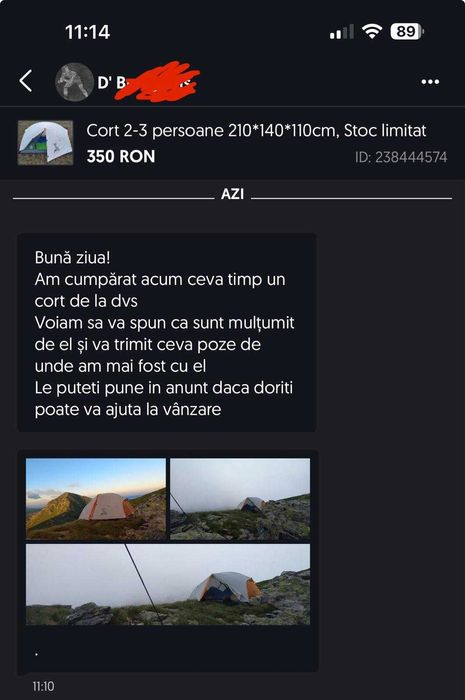Open the sunset tent photo with mountain peak
Image resolution: width=465 pixels, height=700 pixels.
(96, 499)
